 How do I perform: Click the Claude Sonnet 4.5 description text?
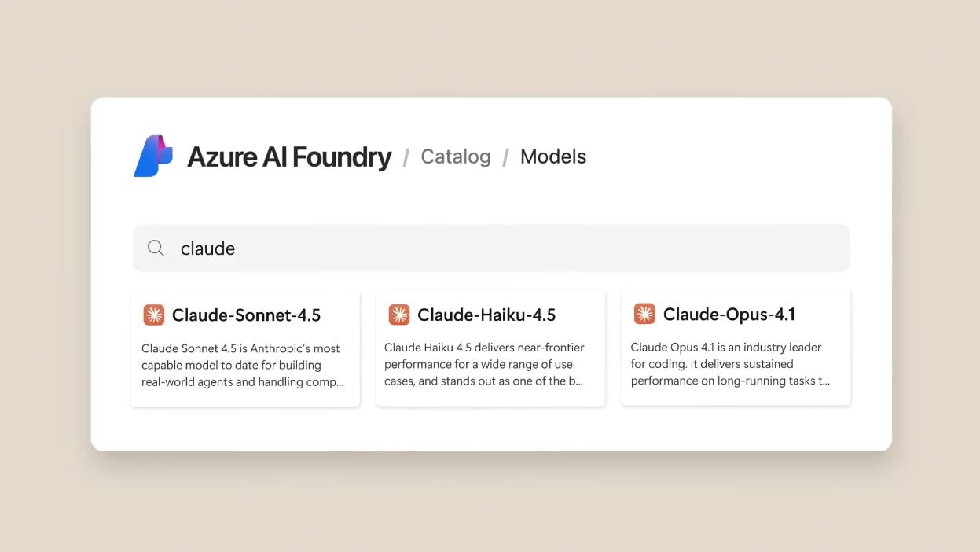pyautogui.click(x=242, y=366)
